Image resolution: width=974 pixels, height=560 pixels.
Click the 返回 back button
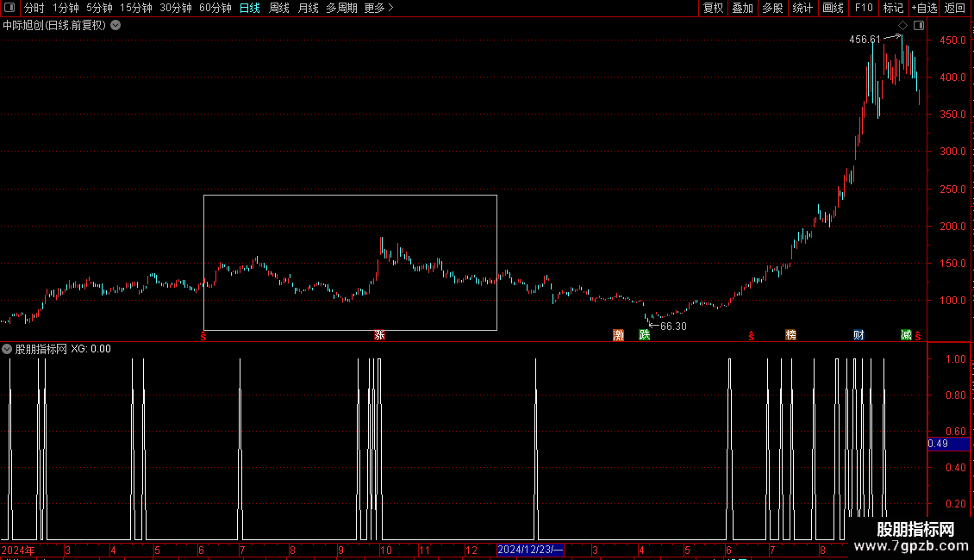955,8
